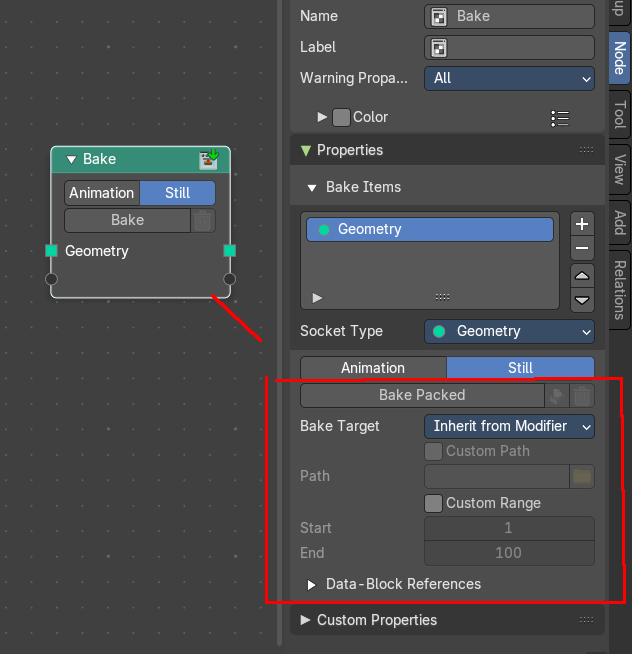Viewport: 632px width, 654px height.
Task: Open the Node sidebar tab
Action: (619, 58)
